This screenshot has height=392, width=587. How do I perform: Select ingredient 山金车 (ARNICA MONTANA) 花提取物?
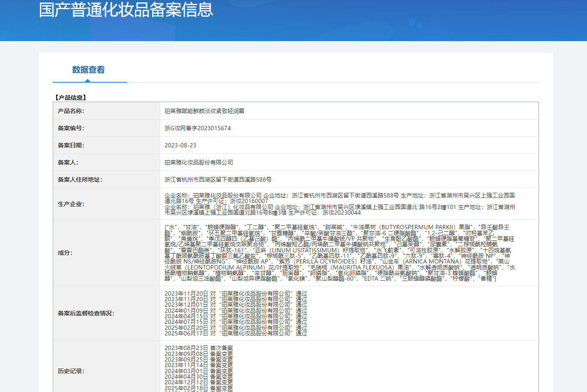click(437, 261)
